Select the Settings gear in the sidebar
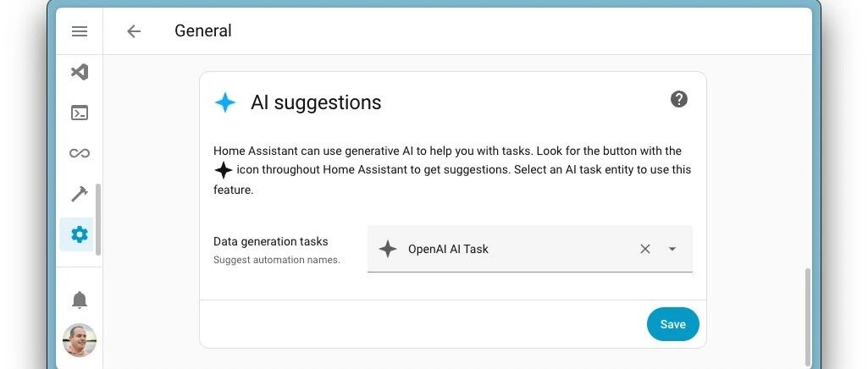Screen dimensions: 868x369 coord(80,234)
